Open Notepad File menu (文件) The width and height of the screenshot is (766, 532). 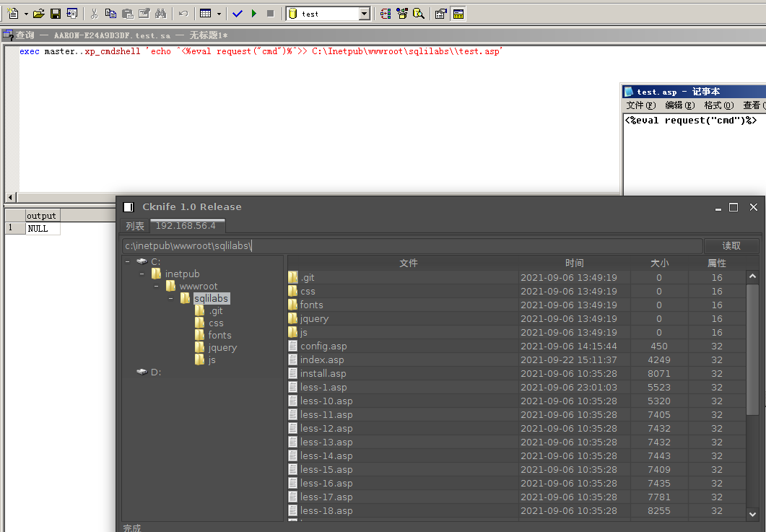(x=641, y=105)
